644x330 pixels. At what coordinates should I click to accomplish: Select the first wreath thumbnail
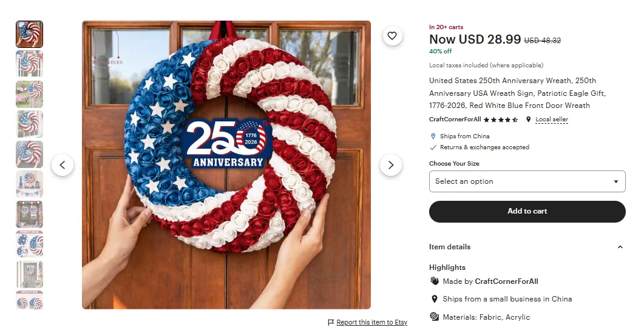pos(30,34)
